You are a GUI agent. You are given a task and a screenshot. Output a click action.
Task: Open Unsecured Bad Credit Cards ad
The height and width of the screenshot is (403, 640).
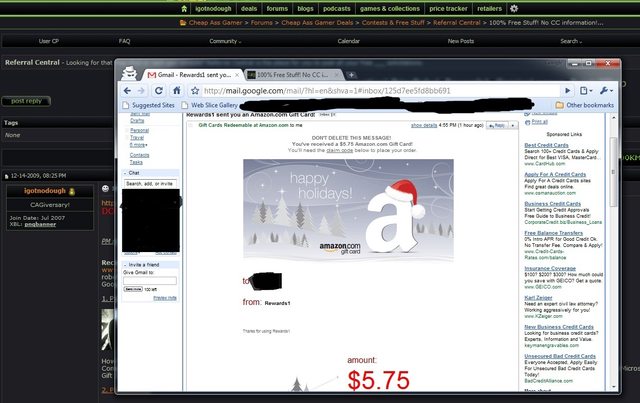[x=560, y=356]
